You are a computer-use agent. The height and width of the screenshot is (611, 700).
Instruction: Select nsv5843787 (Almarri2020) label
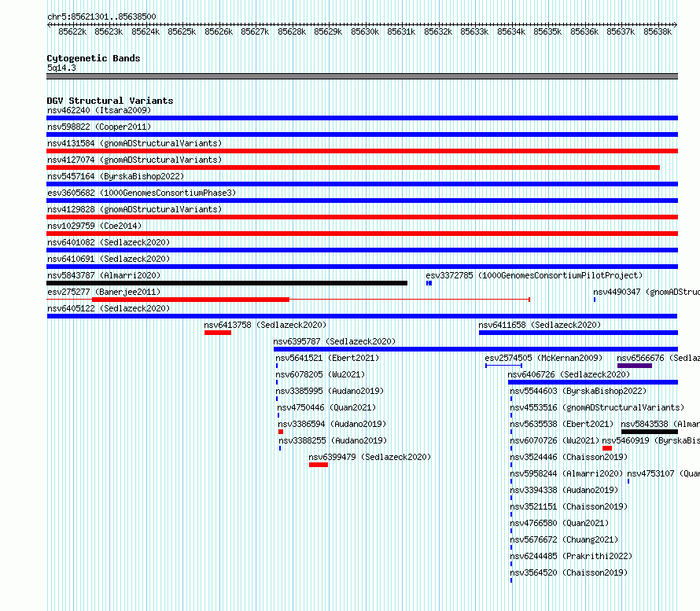pos(104,275)
